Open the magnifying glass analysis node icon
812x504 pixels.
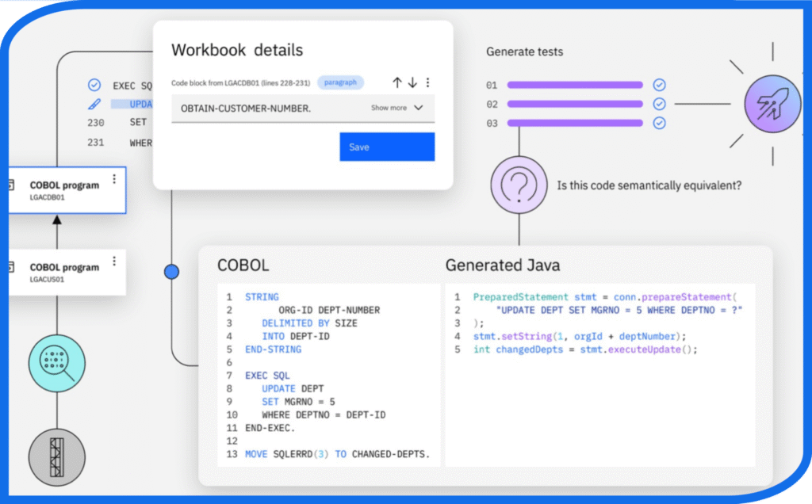pos(56,364)
